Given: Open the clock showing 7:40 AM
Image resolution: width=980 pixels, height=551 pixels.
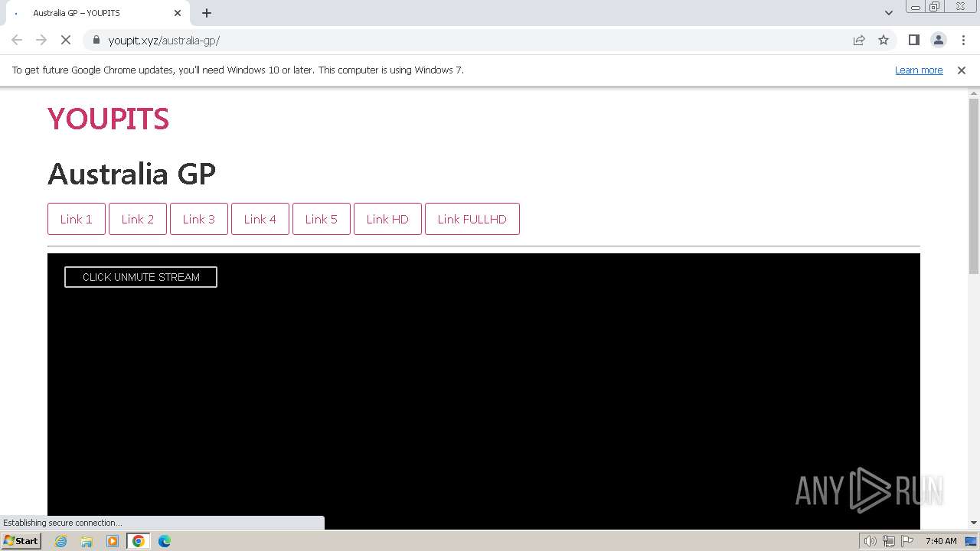Looking at the screenshot, I should (x=941, y=541).
